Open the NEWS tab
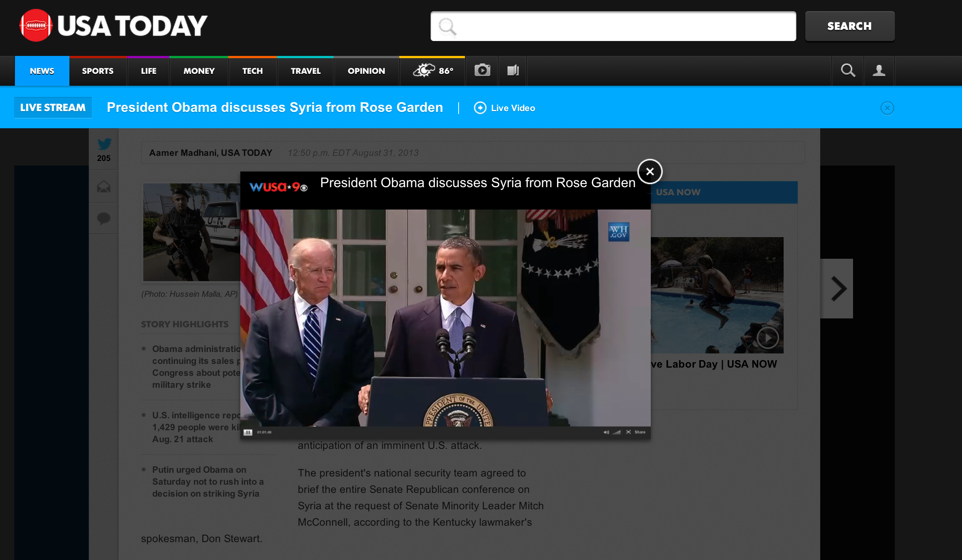962x560 pixels. tap(42, 71)
